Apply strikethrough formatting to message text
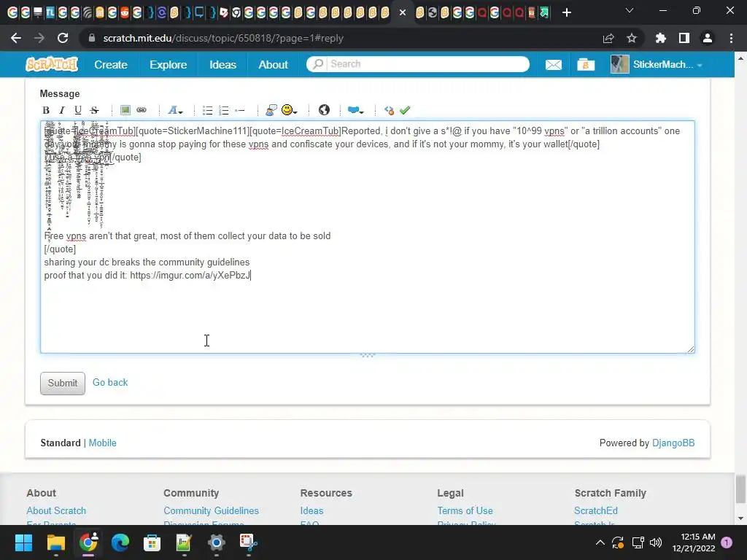The width and height of the screenshot is (747, 560). tap(94, 111)
